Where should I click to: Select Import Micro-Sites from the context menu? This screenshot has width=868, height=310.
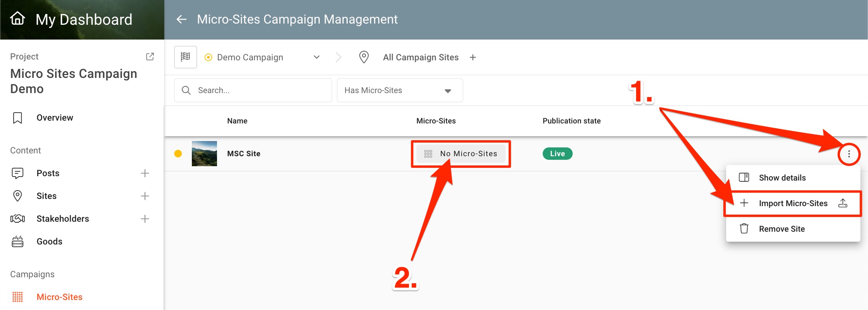[793, 203]
